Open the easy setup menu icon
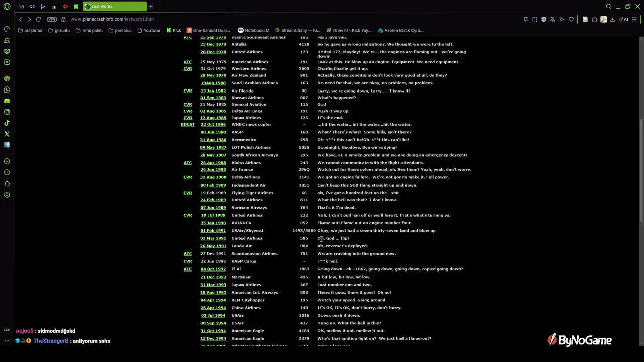644x362 pixels. (x=634, y=19)
